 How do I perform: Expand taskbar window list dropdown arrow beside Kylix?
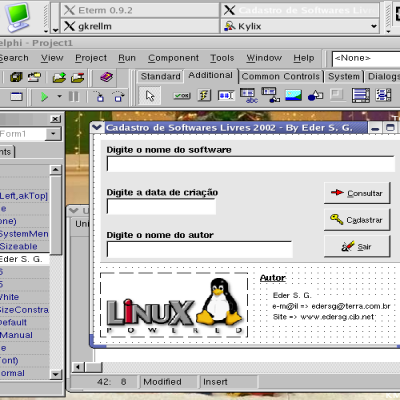tap(374, 26)
